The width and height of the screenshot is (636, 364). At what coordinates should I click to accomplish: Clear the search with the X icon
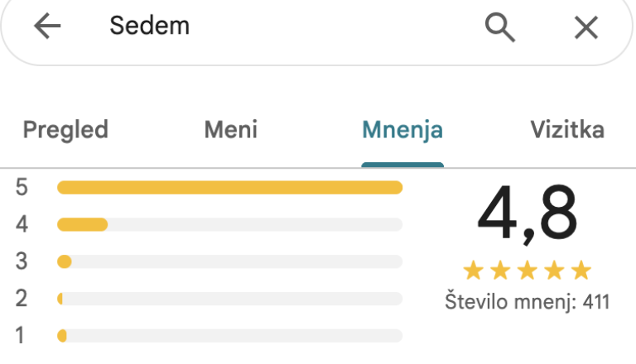586,27
